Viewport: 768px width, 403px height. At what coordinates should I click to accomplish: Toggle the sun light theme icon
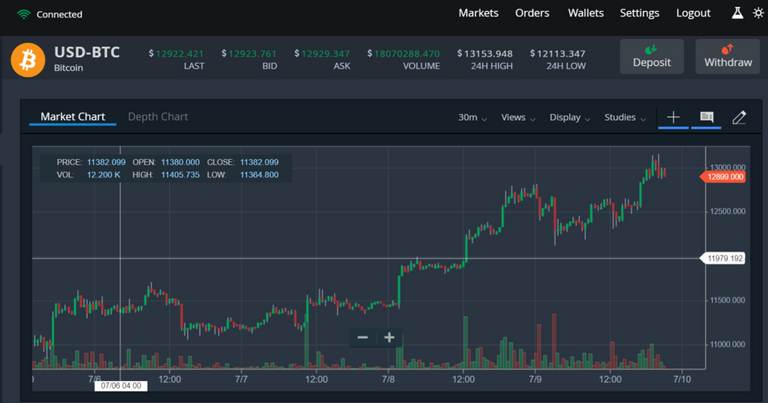point(757,13)
